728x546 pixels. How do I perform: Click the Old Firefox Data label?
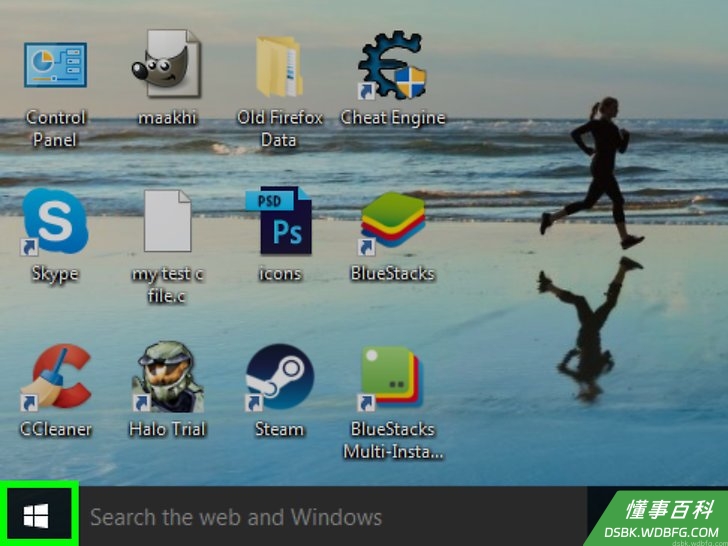click(x=280, y=128)
